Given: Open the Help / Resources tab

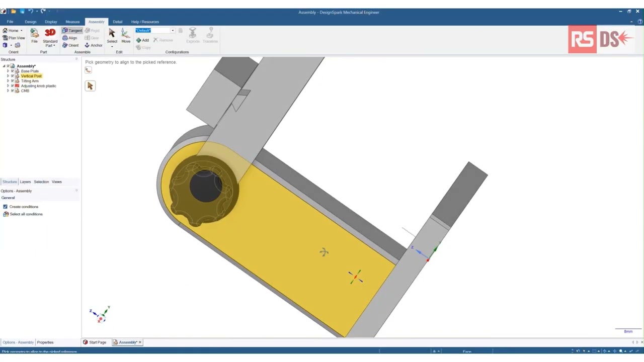Looking at the screenshot, I should [x=145, y=22].
